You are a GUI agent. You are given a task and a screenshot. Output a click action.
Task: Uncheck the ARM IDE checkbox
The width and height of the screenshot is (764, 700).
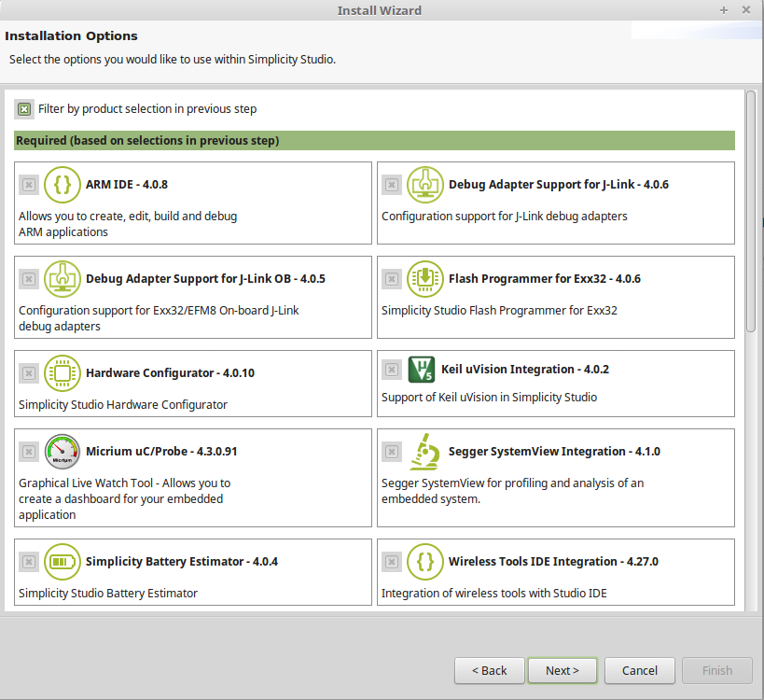[x=28, y=185]
